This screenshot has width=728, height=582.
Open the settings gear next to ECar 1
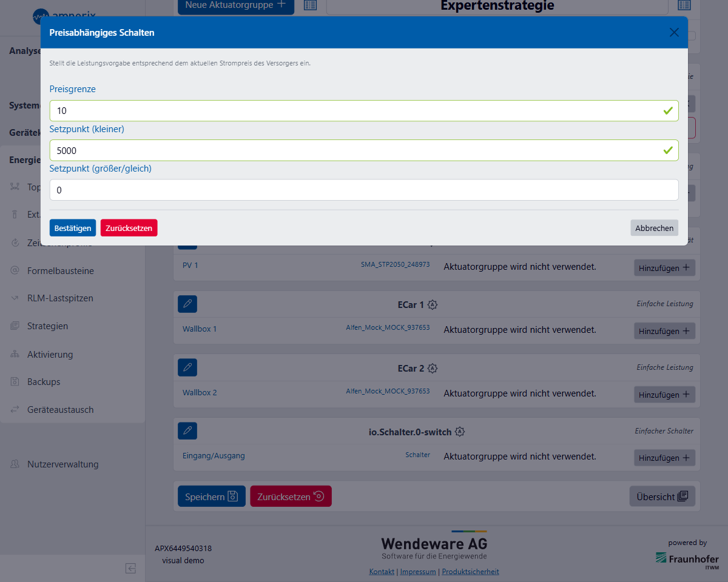coord(433,304)
